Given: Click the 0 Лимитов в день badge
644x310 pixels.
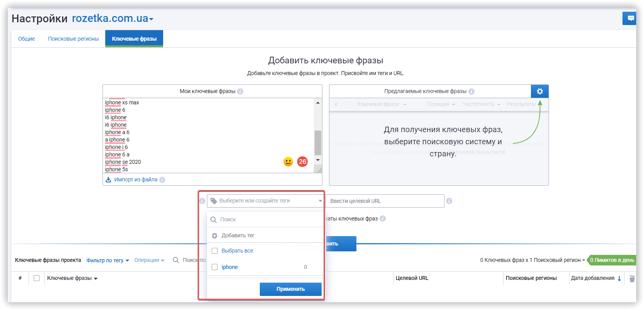Looking at the screenshot, I should pos(612,260).
